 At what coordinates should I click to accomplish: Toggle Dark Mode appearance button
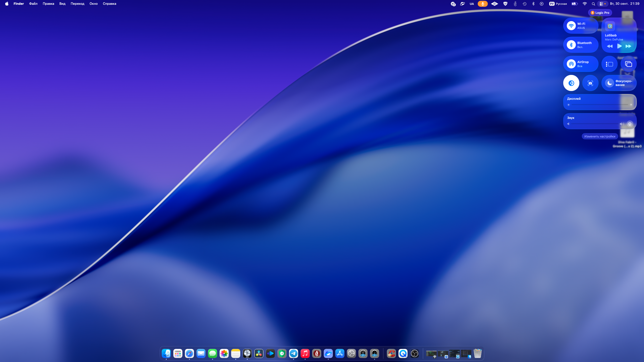tap(571, 83)
